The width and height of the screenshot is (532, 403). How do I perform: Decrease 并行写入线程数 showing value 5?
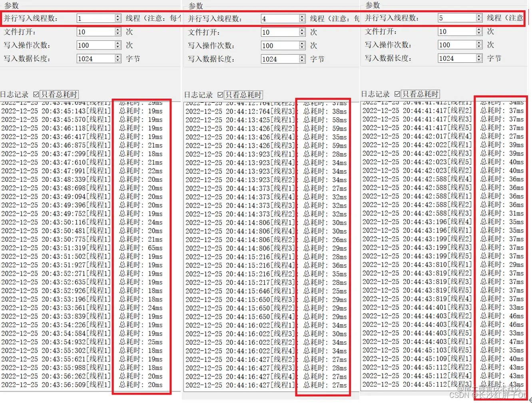(479, 20)
